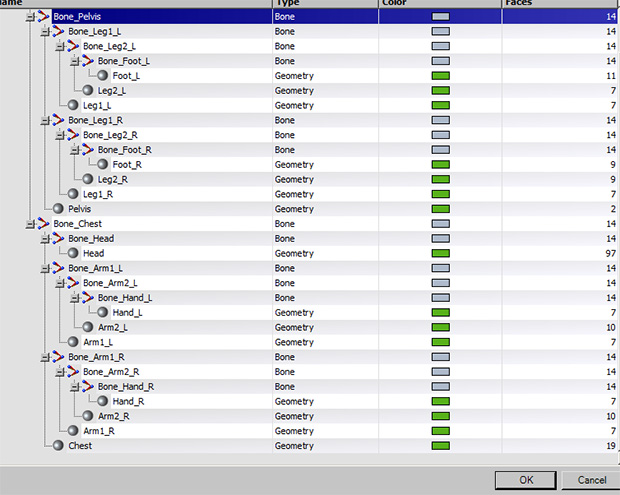
Task: Click the bone icon beside Bone_Arm2_R
Action: pos(73,371)
